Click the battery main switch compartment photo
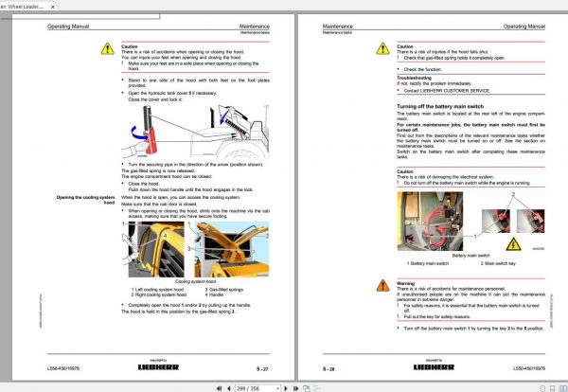 (x=430, y=221)
